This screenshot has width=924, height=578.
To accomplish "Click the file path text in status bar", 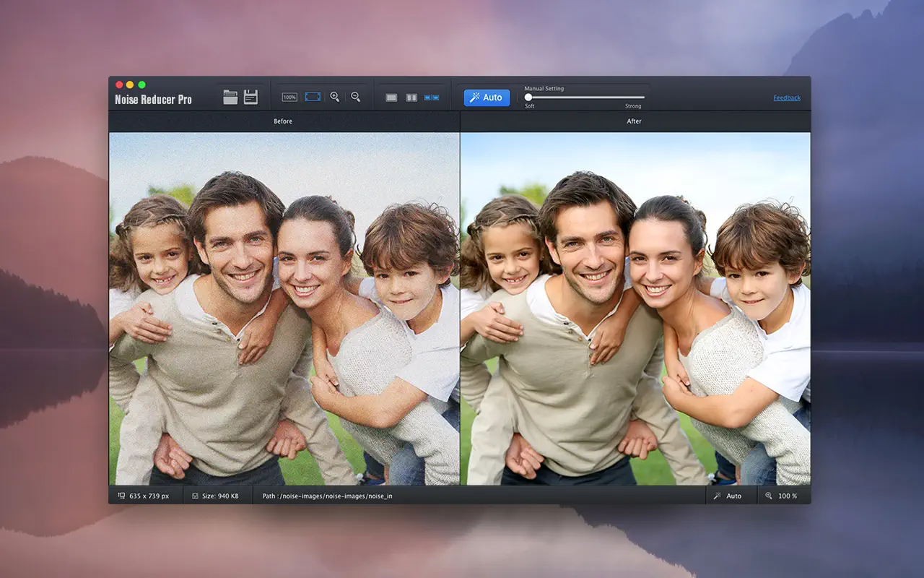I will click(x=328, y=496).
